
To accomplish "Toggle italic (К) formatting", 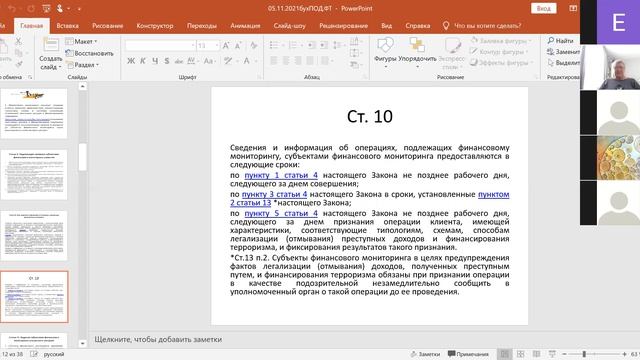I will tap(143, 61).
